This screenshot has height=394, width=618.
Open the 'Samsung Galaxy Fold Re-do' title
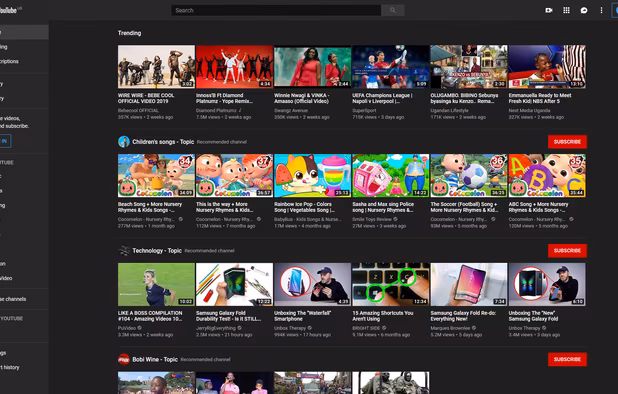pyautogui.click(x=463, y=316)
